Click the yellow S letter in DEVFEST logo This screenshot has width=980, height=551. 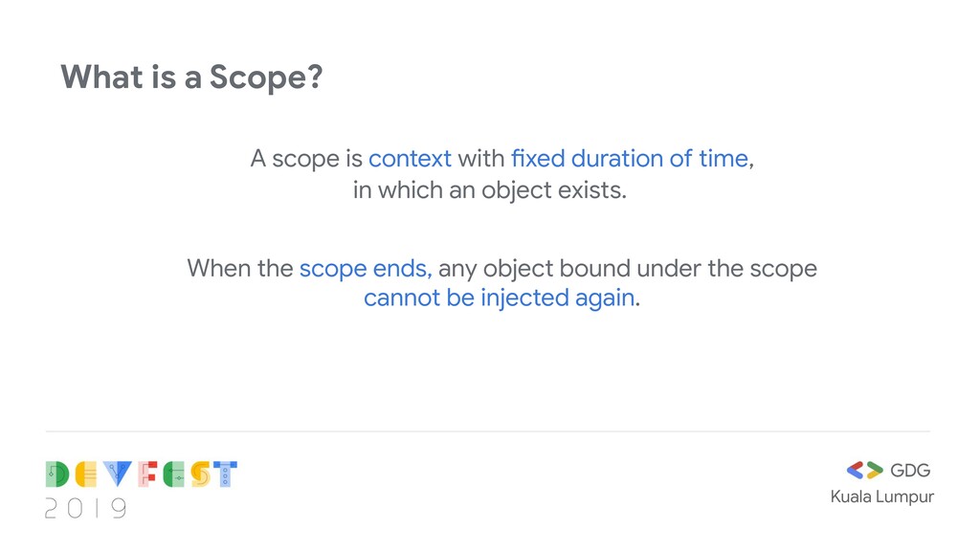pyautogui.click(x=201, y=474)
